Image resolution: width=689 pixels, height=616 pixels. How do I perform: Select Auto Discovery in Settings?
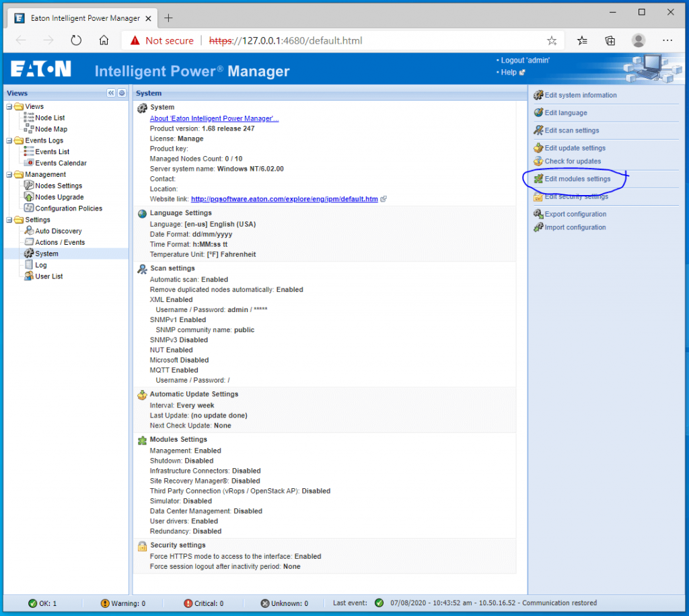[59, 231]
